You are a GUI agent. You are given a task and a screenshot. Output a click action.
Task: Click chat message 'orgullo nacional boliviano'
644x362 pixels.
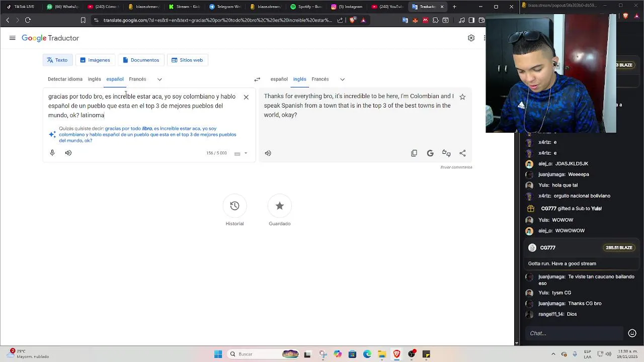pos(582,196)
